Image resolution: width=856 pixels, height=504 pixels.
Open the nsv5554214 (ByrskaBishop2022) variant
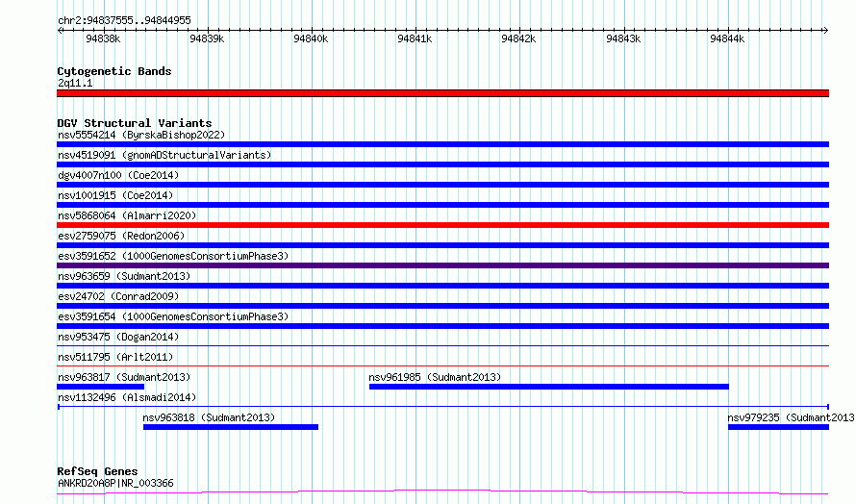click(x=442, y=144)
